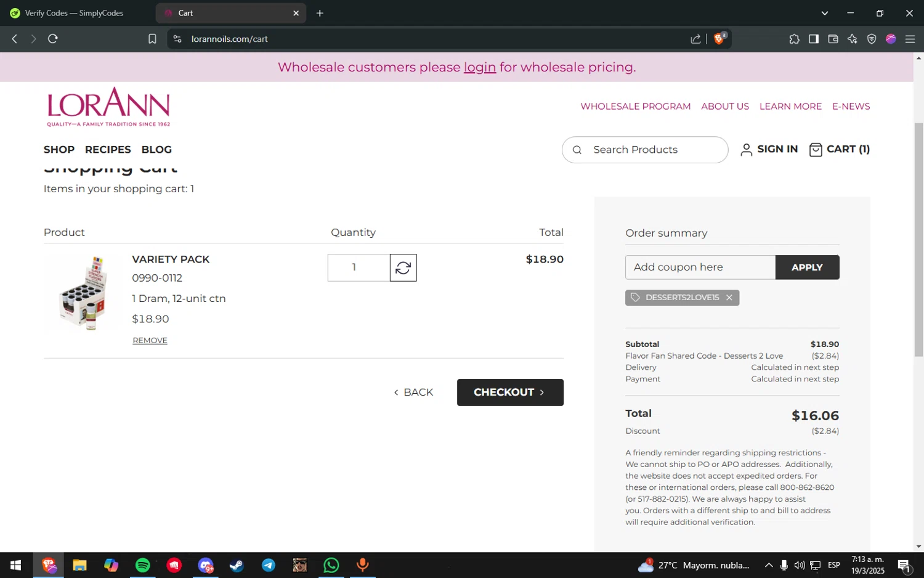Viewport: 924px width, 578px height.
Task: Proceed to CHECKOUT
Action: click(510, 393)
